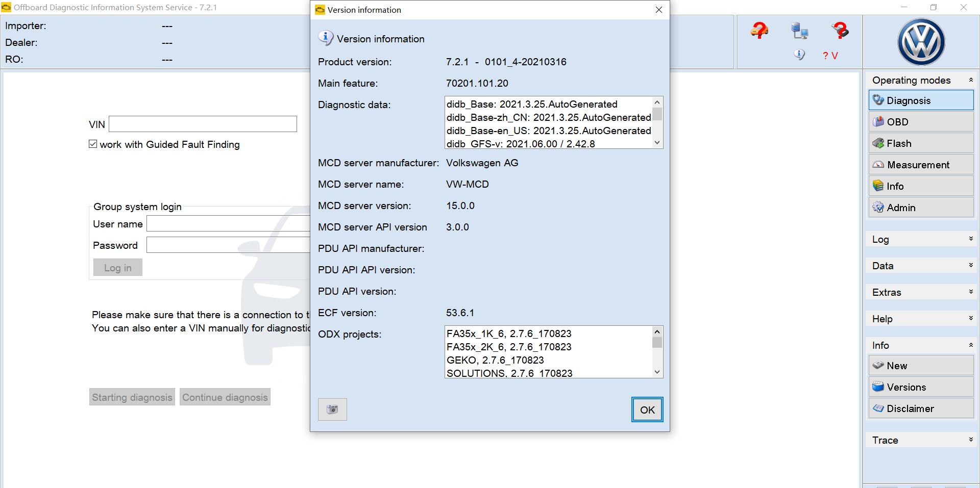Click the New button in the Info section
Screen dimensions: 980x488
click(x=921, y=365)
